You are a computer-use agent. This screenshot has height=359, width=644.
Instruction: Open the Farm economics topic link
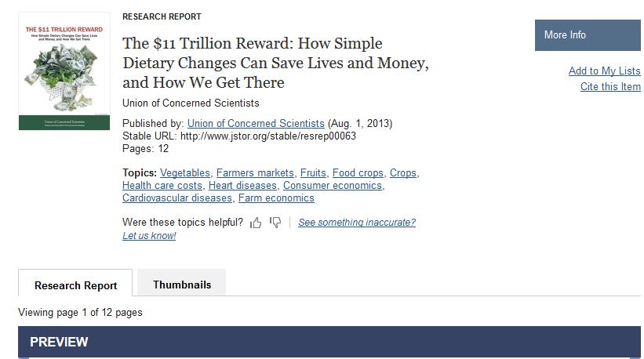[x=276, y=198]
